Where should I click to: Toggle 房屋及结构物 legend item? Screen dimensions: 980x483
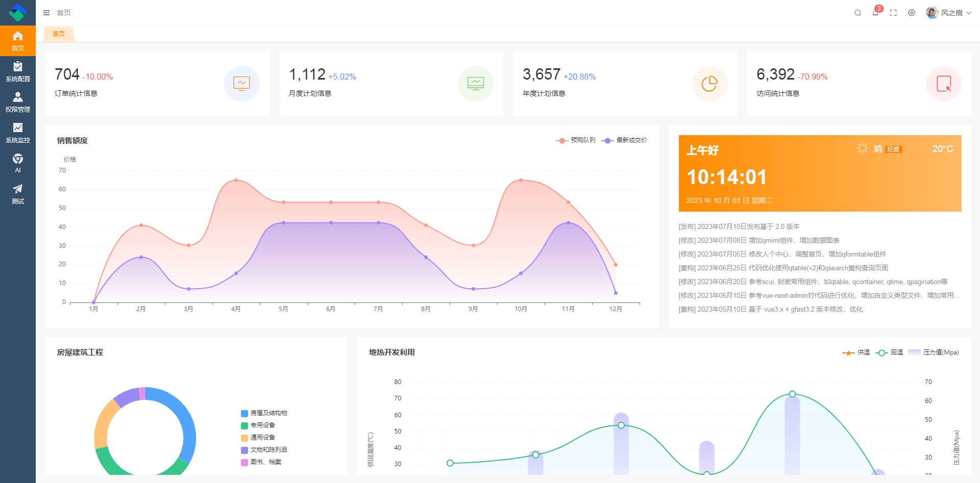(264, 413)
